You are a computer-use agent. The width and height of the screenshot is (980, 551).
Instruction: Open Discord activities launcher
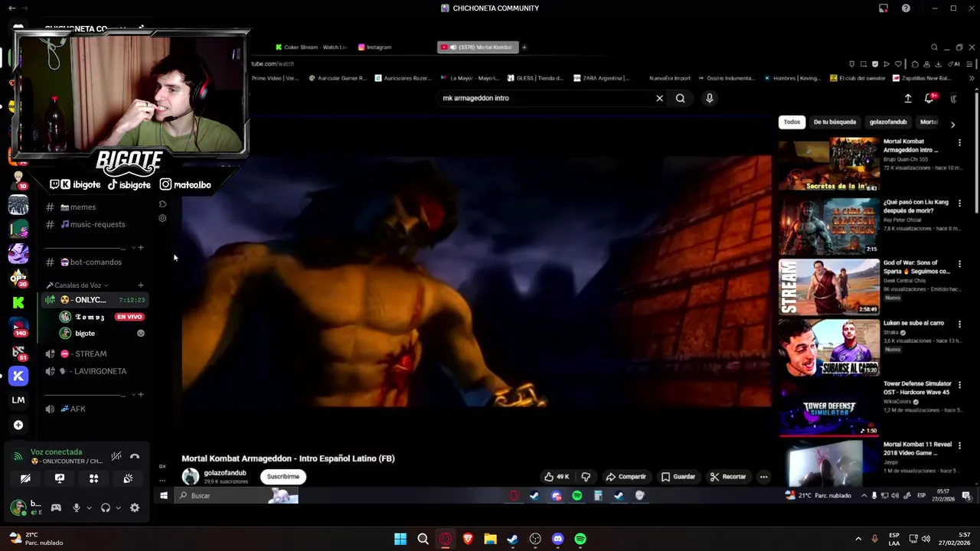click(x=93, y=478)
